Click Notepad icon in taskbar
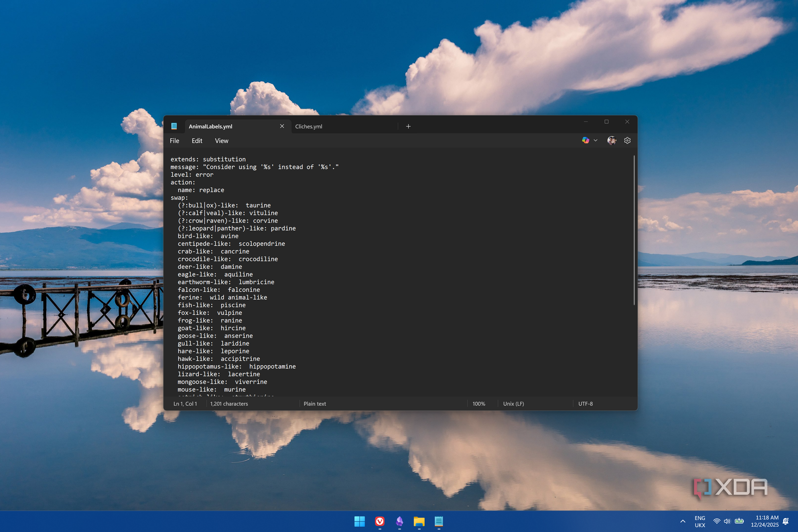The image size is (798, 532). [x=439, y=521]
